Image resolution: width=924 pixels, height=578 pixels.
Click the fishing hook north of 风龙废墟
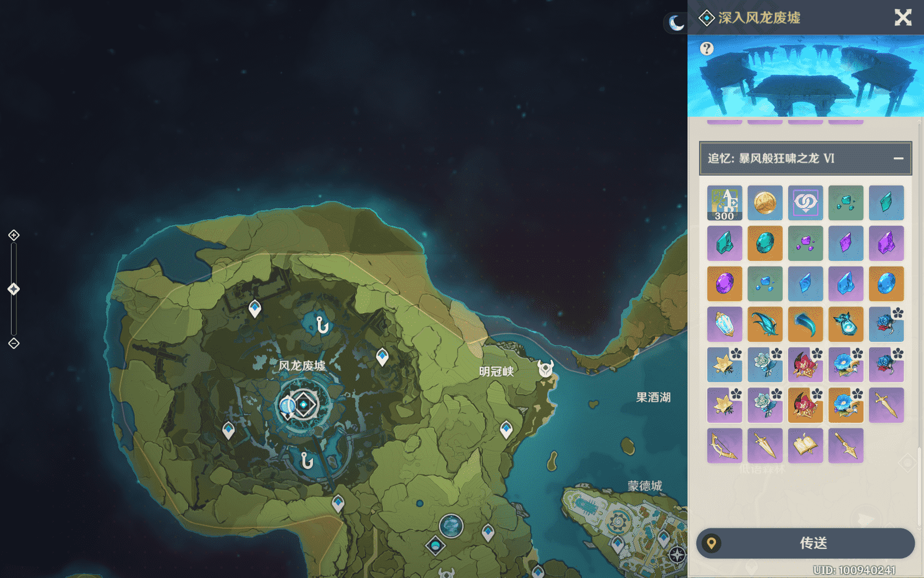pos(322,325)
